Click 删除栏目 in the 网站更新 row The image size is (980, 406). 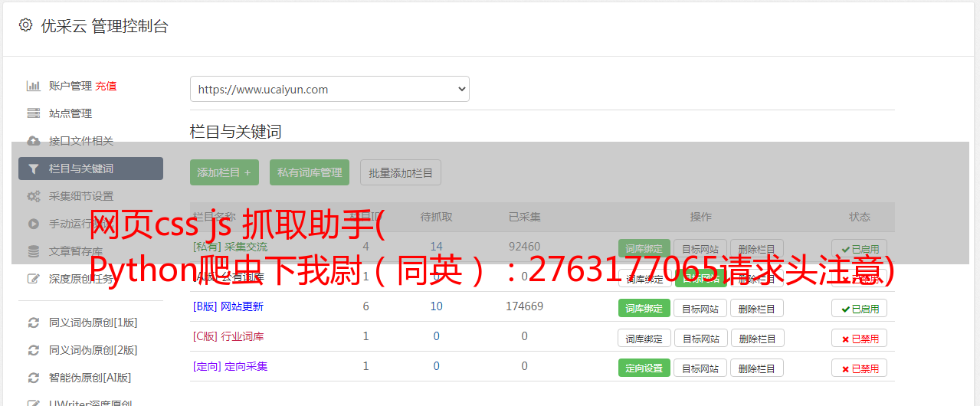click(757, 308)
